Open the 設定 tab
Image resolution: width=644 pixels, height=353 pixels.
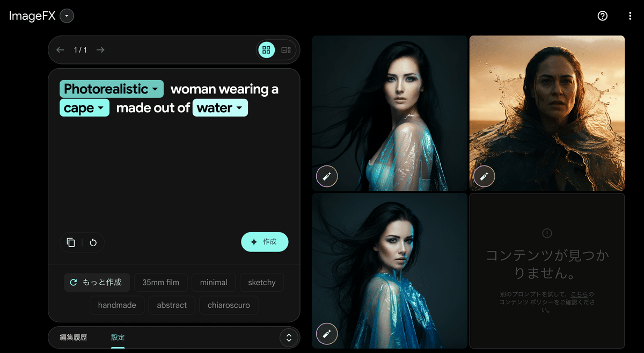tap(118, 337)
